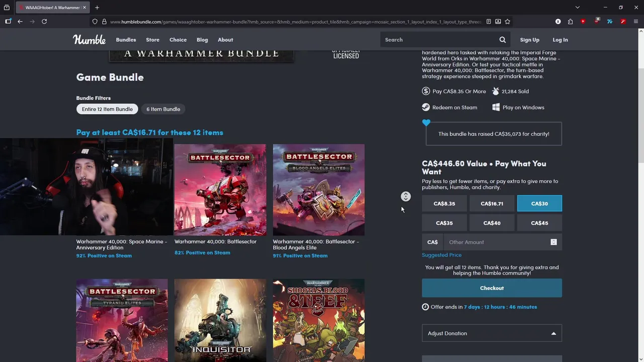
Task: Open the Tyranid Elites cover thumbnail
Action: (122, 320)
